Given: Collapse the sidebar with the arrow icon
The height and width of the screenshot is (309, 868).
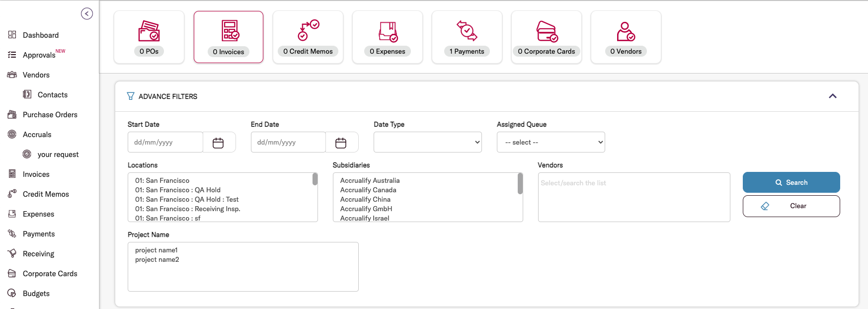Looking at the screenshot, I should tap(87, 14).
